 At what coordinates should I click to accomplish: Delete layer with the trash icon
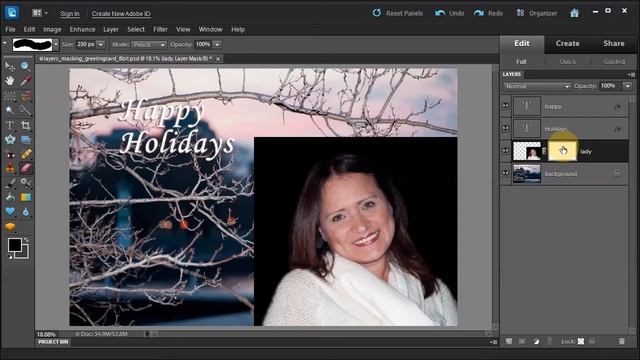[x=622, y=341]
